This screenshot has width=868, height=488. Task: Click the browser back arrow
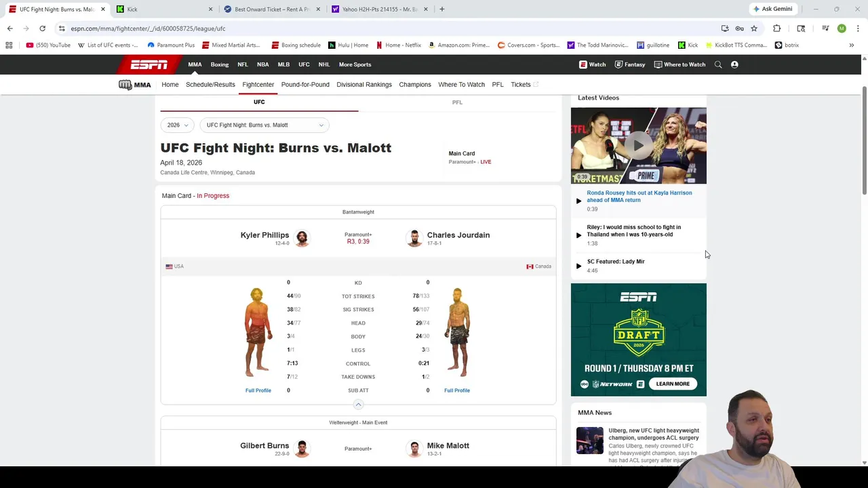point(9,28)
